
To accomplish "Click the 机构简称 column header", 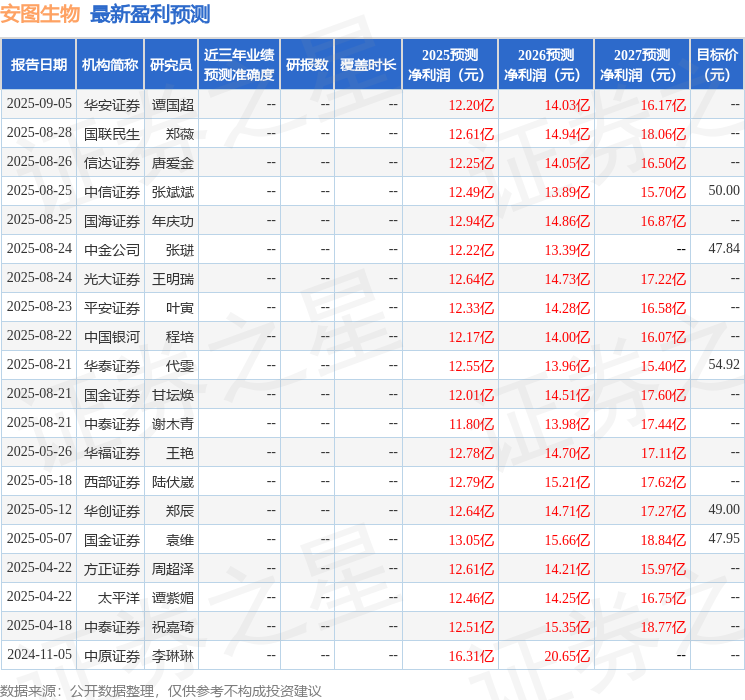I will (x=110, y=65).
